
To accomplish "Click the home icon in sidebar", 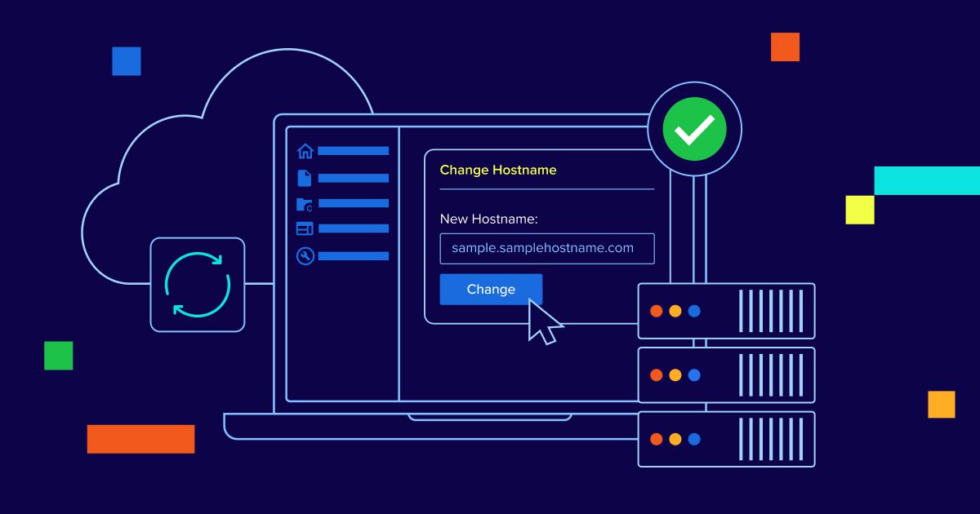I will point(305,151).
